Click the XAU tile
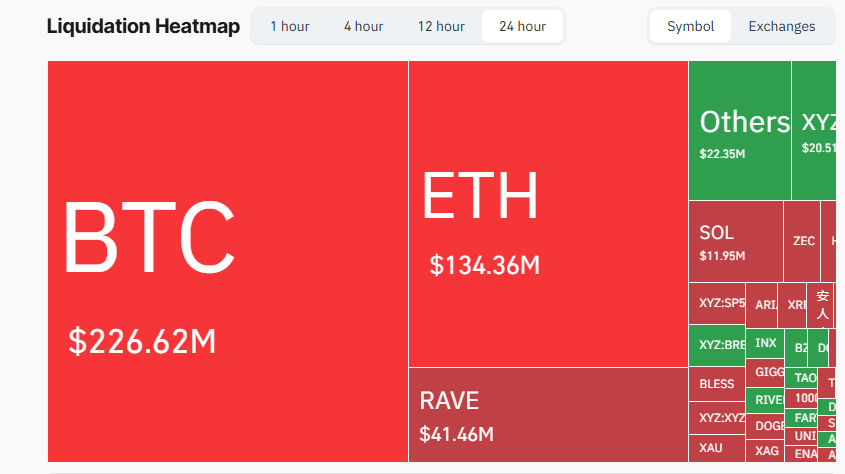The image size is (845, 474). 712,449
